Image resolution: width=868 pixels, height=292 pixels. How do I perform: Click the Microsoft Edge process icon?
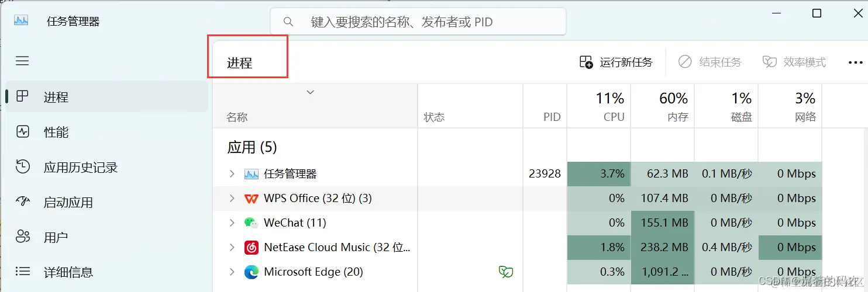point(252,272)
